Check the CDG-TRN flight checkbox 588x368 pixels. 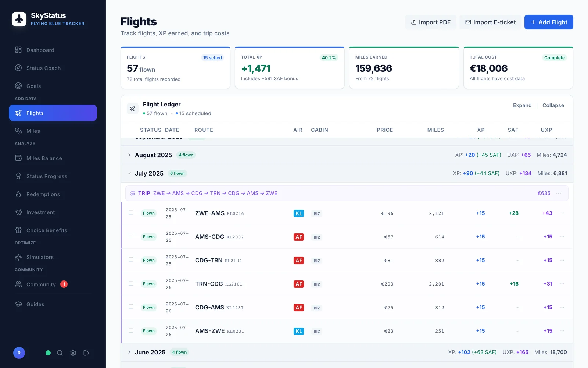point(131,260)
